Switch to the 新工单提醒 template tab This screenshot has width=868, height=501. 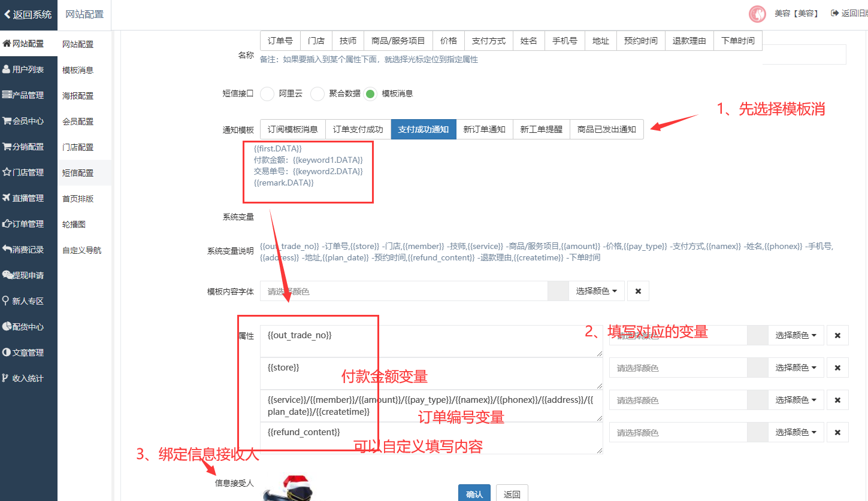[542, 129]
